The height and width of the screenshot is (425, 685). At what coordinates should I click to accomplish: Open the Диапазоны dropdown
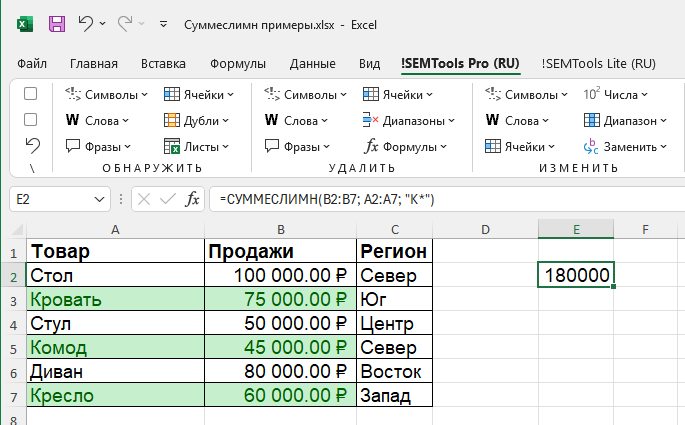(x=408, y=120)
